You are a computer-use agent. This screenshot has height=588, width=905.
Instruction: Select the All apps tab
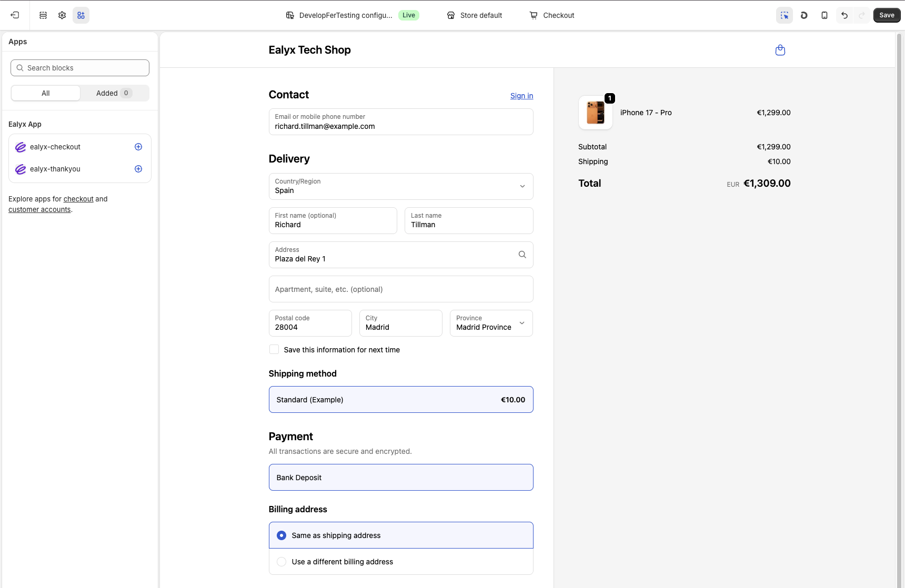click(x=46, y=93)
